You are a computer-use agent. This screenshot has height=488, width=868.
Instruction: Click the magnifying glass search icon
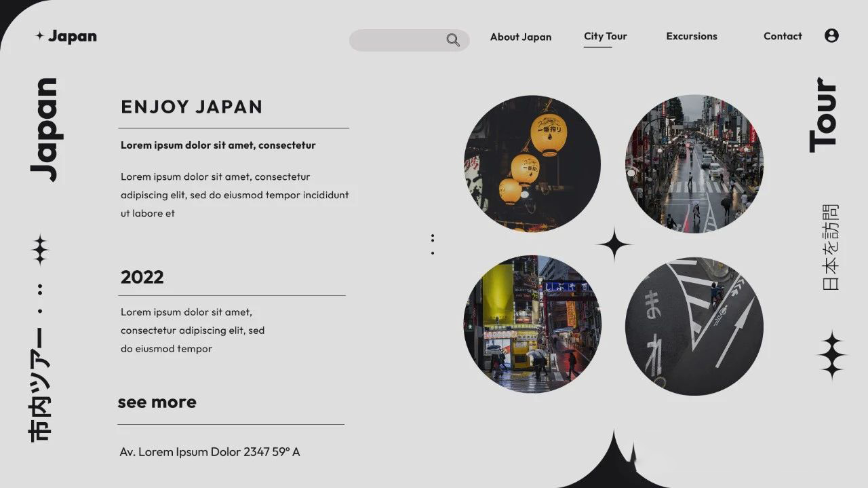click(453, 40)
